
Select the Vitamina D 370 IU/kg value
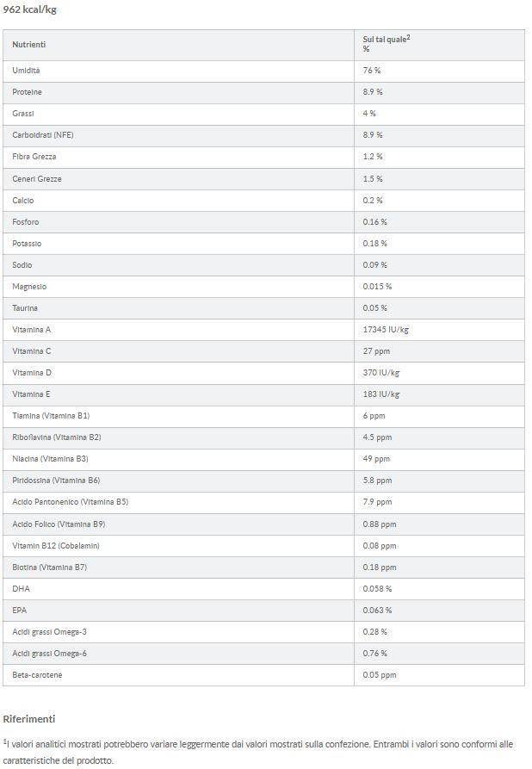(x=381, y=372)
